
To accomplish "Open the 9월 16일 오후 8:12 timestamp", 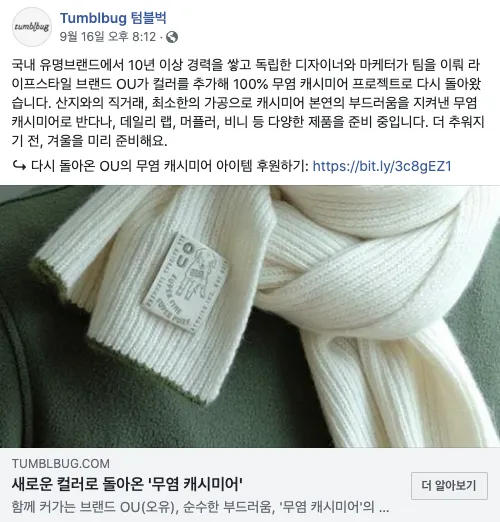I will click(108, 37).
